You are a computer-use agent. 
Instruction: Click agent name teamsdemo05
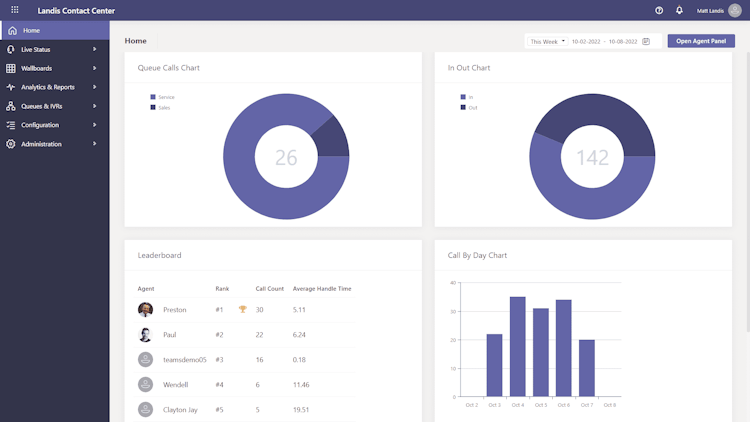click(x=185, y=359)
